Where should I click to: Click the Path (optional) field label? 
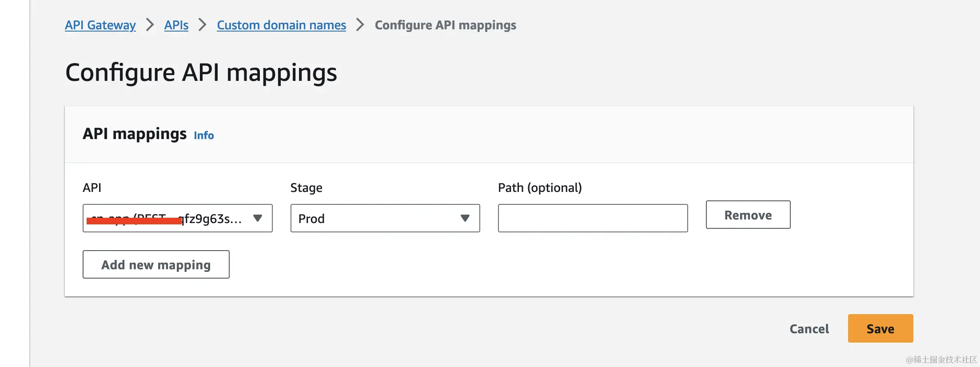pyautogui.click(x=539, y=188)
